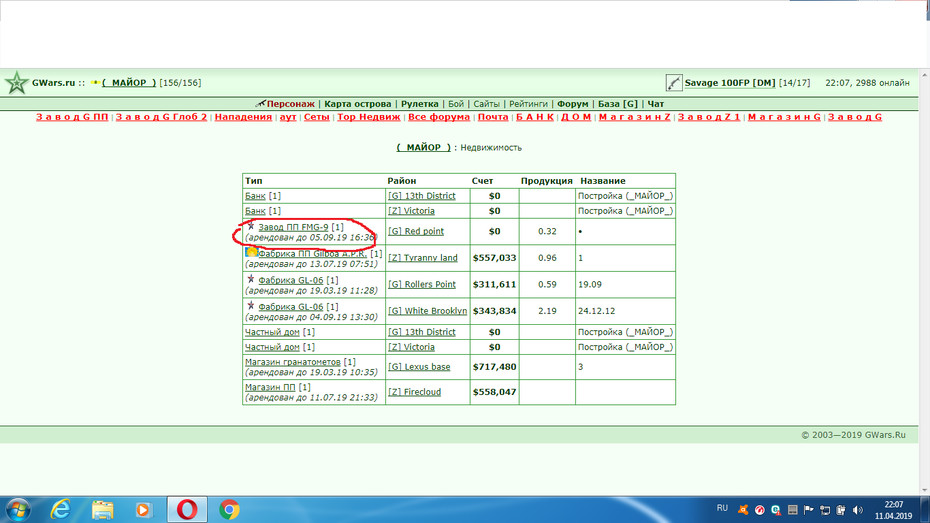930x523 pixels.
Task: Open Банк in 13th District row
Action: point(255,196)
